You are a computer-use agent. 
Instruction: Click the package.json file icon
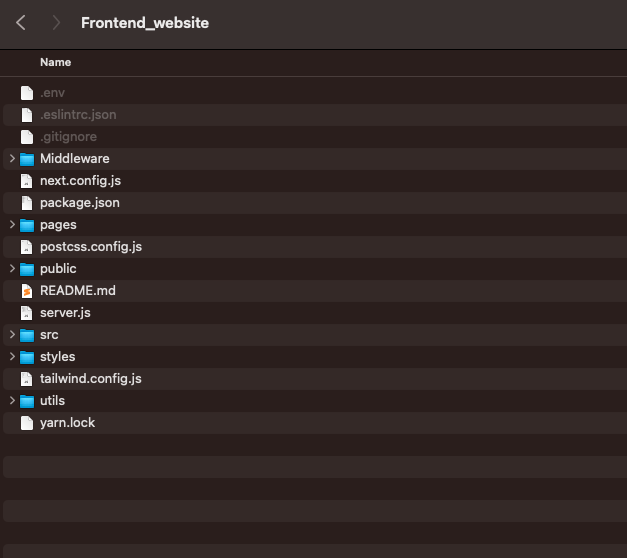pyautogui.click(x=27, y=203)
